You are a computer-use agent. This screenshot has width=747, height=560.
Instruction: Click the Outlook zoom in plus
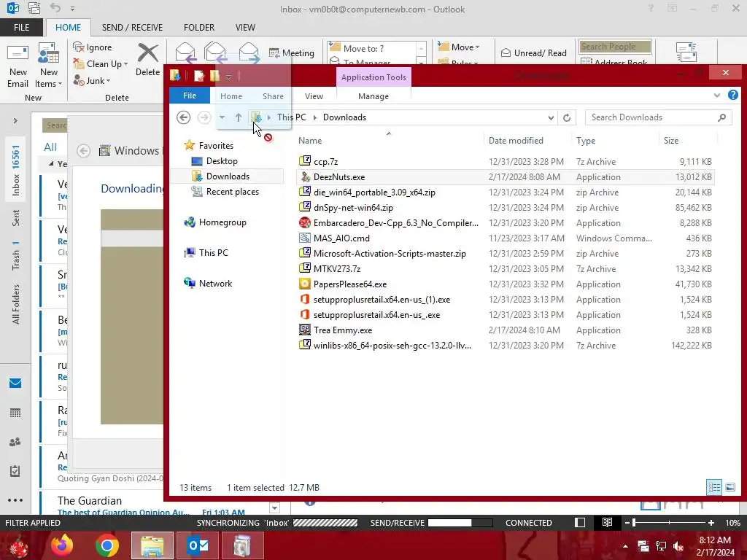click(711, 523)
